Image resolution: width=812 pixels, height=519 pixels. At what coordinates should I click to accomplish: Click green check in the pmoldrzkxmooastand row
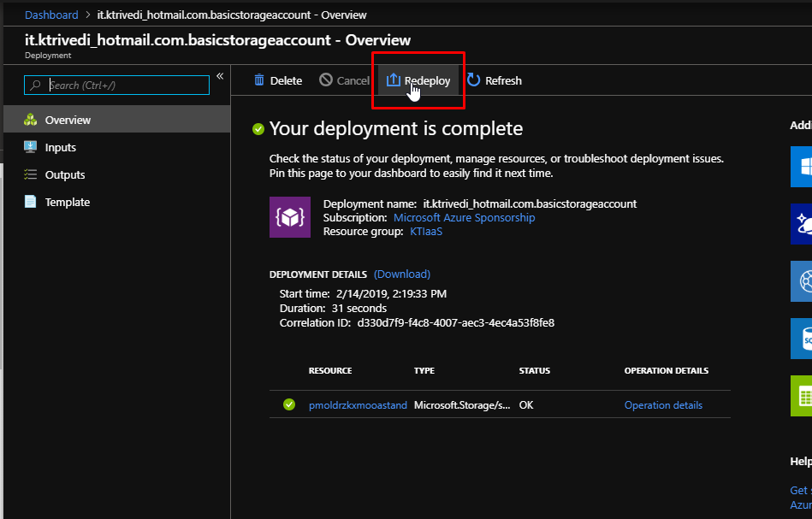[x=289, y=404]
